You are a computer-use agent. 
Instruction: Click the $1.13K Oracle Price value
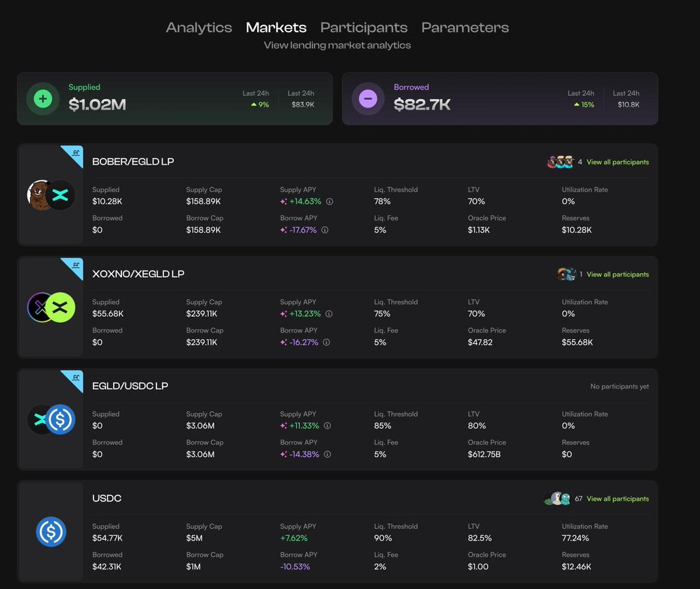point(479,230)
